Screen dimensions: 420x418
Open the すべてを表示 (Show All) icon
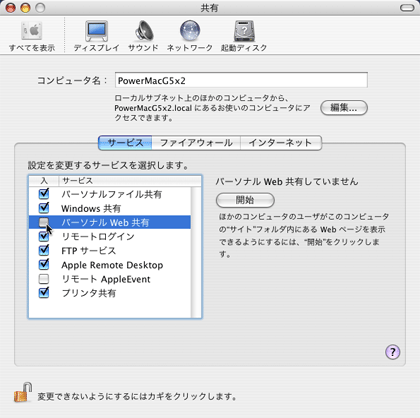(32, 36)
